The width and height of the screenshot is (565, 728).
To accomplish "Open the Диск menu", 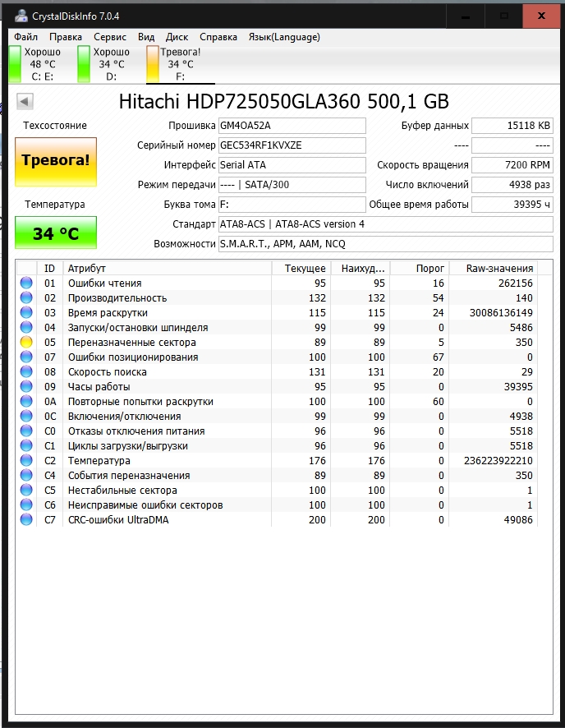I will point(177,37).
